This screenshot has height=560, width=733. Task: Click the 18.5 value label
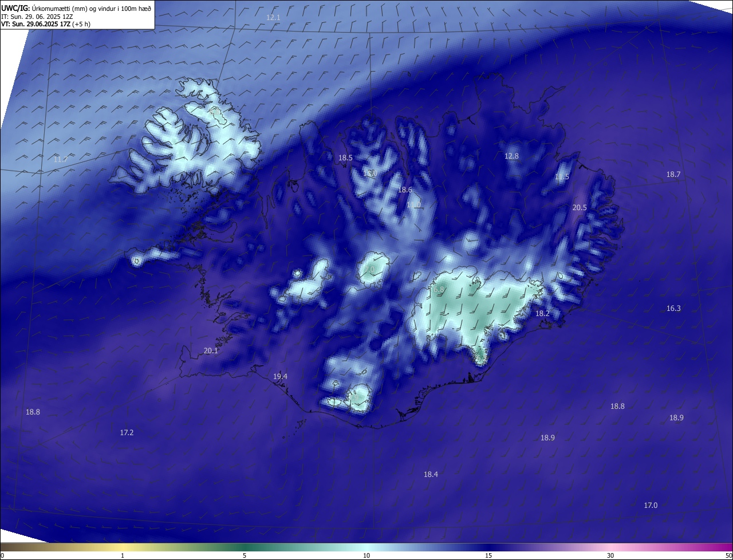tap(345, 158)
